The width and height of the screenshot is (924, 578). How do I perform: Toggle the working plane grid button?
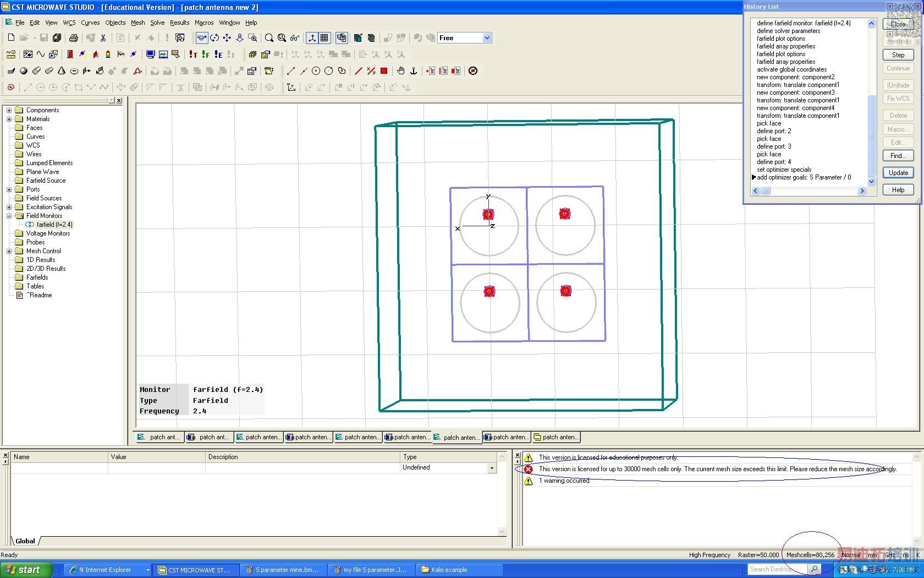[324, 38]
